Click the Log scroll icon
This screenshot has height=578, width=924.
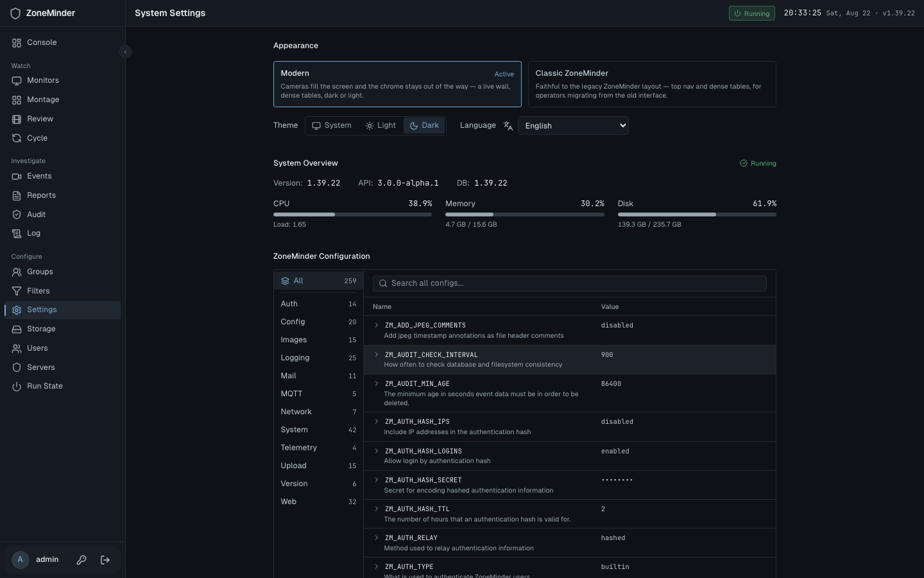(17, 233)
